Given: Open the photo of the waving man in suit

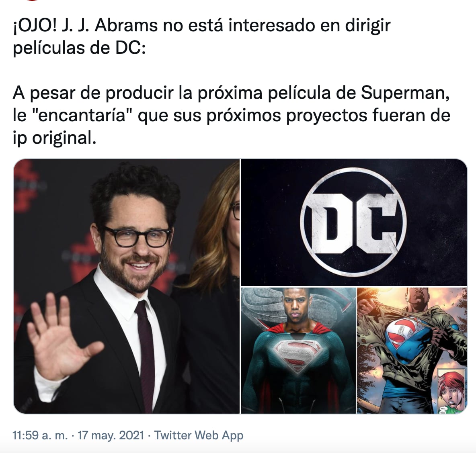Looking at the screenshot, I should (127, 286).
